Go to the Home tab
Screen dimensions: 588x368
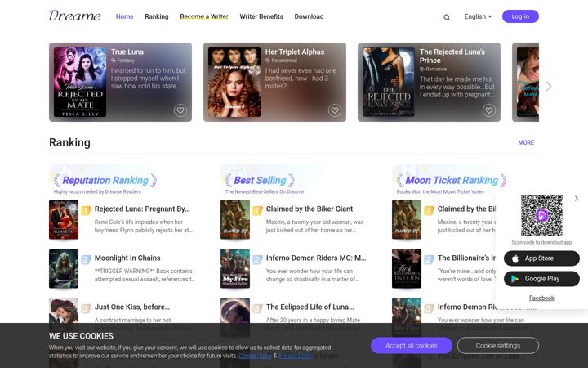pos(124,16)
